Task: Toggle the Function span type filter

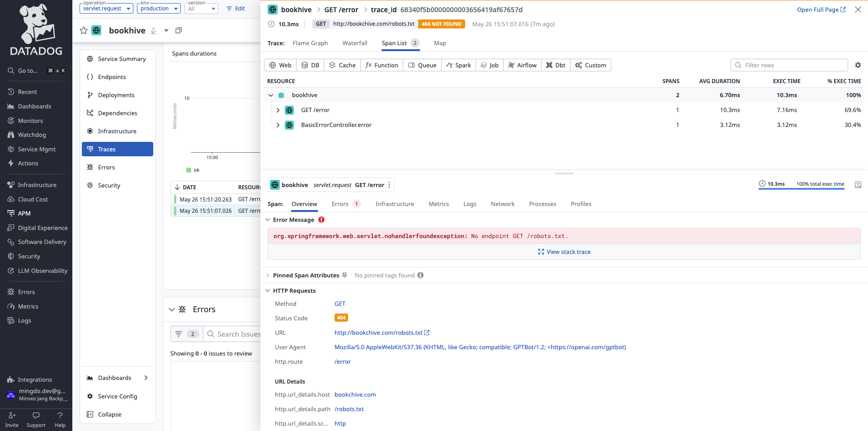Action: click(x=382, y=65)
